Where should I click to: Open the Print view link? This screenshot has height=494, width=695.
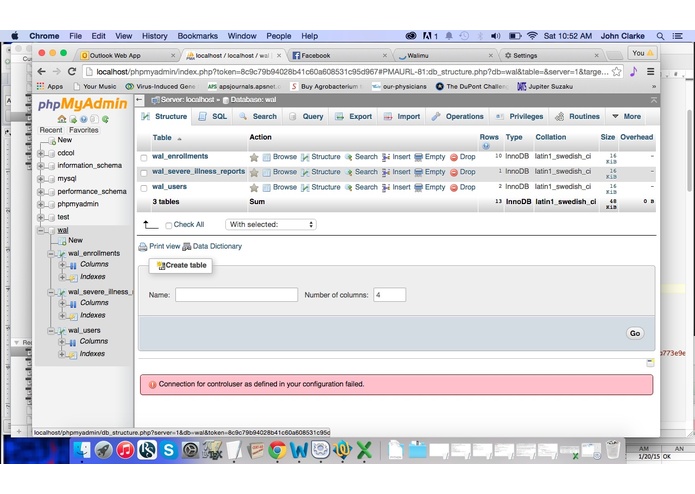click(159, 246)
